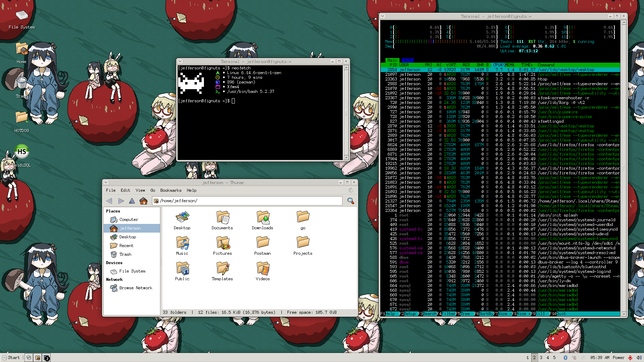Switch to the I/O tab in htop
This screenshot has width=644, height=362.
[407, 60]
